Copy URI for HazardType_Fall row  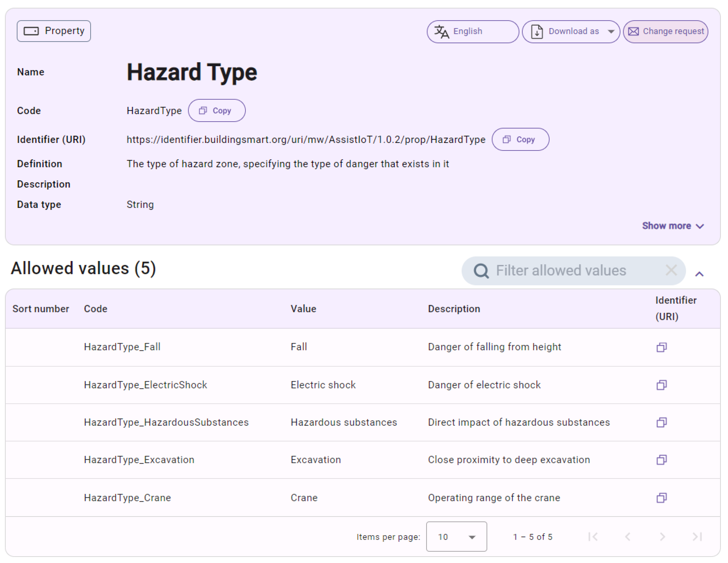(x=661, y=347)
